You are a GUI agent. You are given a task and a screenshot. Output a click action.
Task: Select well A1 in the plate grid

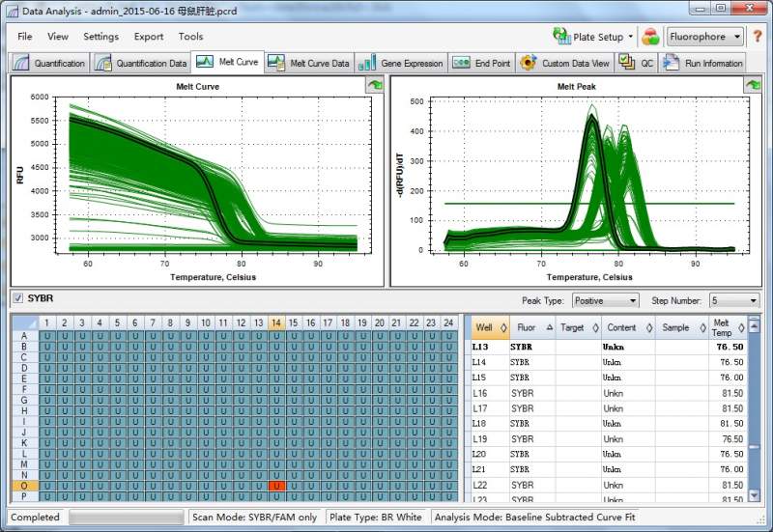(x=47, y=336)
